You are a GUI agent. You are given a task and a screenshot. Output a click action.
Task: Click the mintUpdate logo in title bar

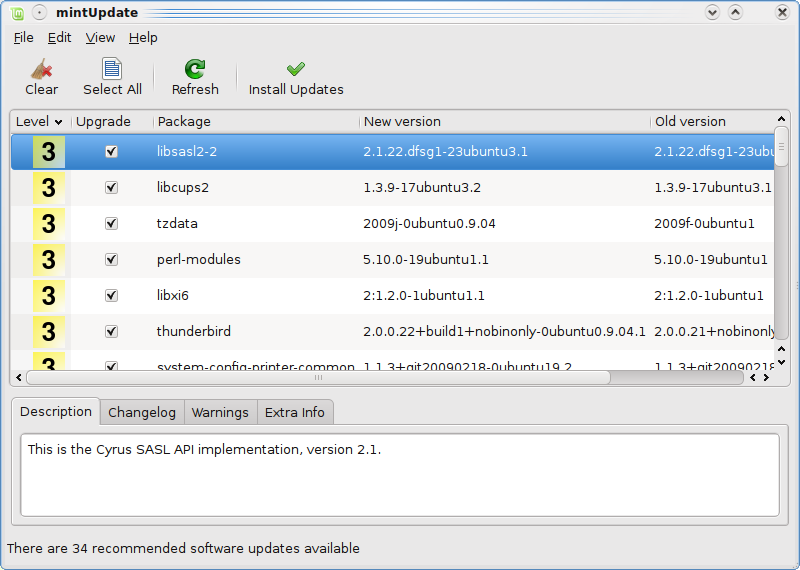[14, 12]
